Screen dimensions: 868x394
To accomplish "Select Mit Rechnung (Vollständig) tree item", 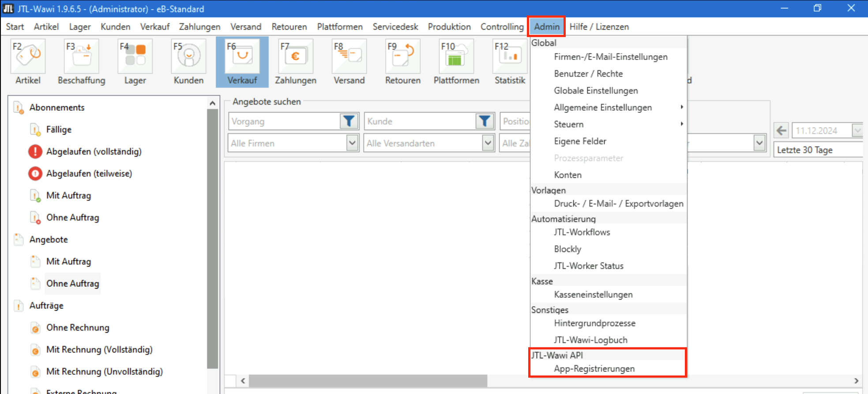I will tap(99, 350).
